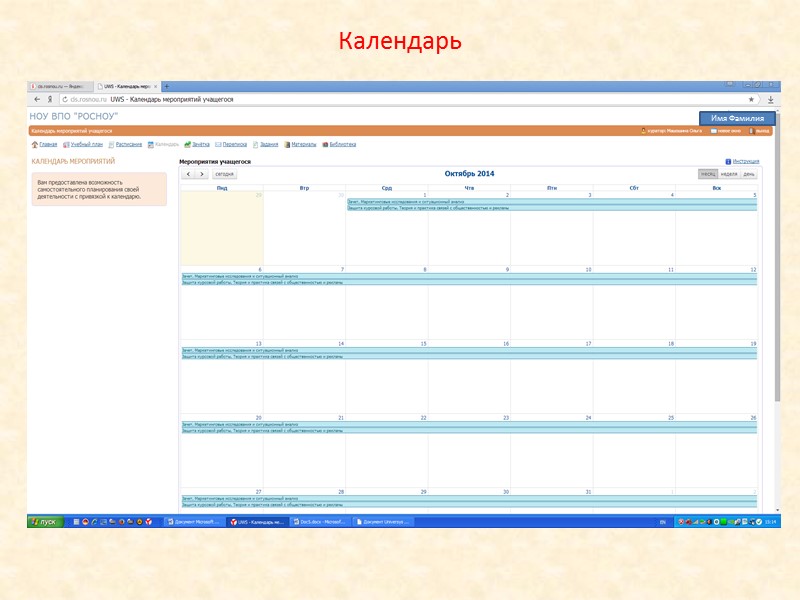Click the Учебный план icon
This screenshot has width=800, height=600.
pos(66,144)
